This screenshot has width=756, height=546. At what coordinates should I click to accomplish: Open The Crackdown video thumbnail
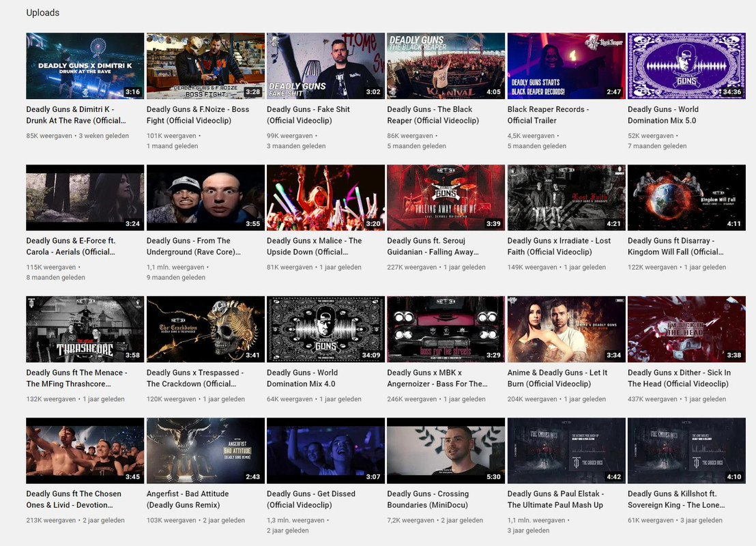click(x=205, y=329)
